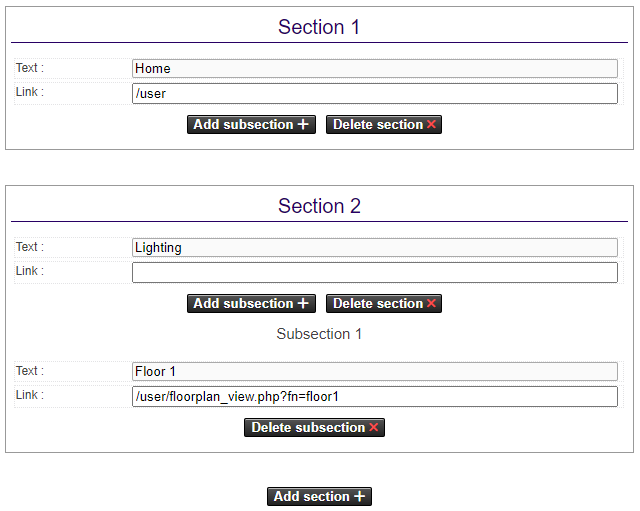Click the "Section 1" heading

click(x=319, y=27)
